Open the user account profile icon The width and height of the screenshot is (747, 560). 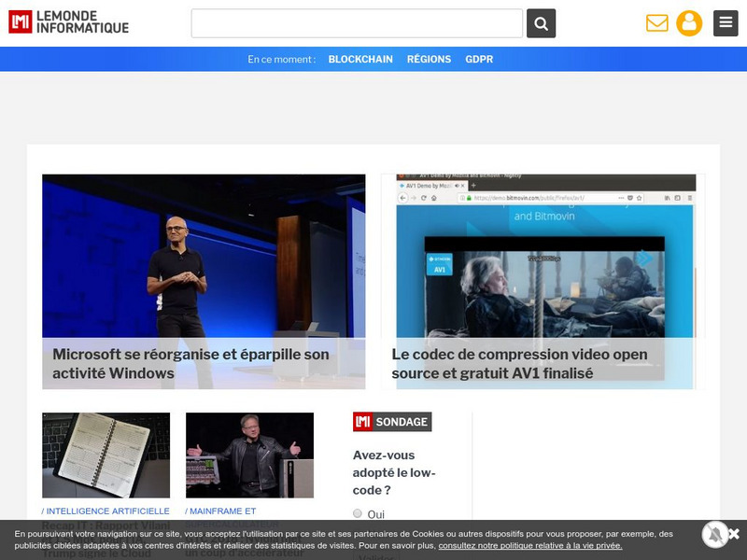[689, 23]
